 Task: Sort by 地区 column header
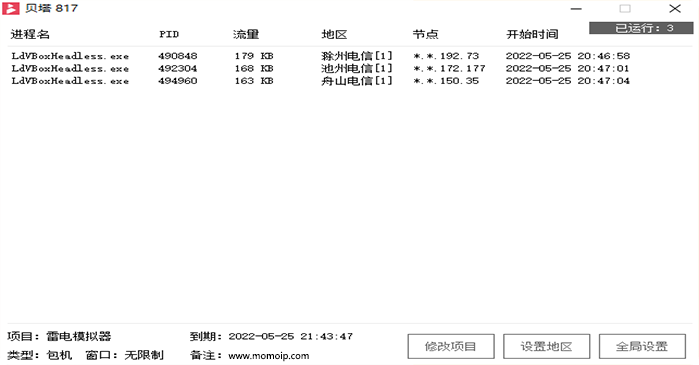[334, 34]
